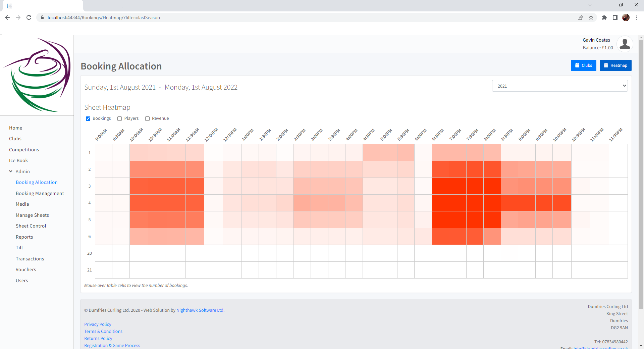Open the tab search chevron in title bar

(590, 5)
